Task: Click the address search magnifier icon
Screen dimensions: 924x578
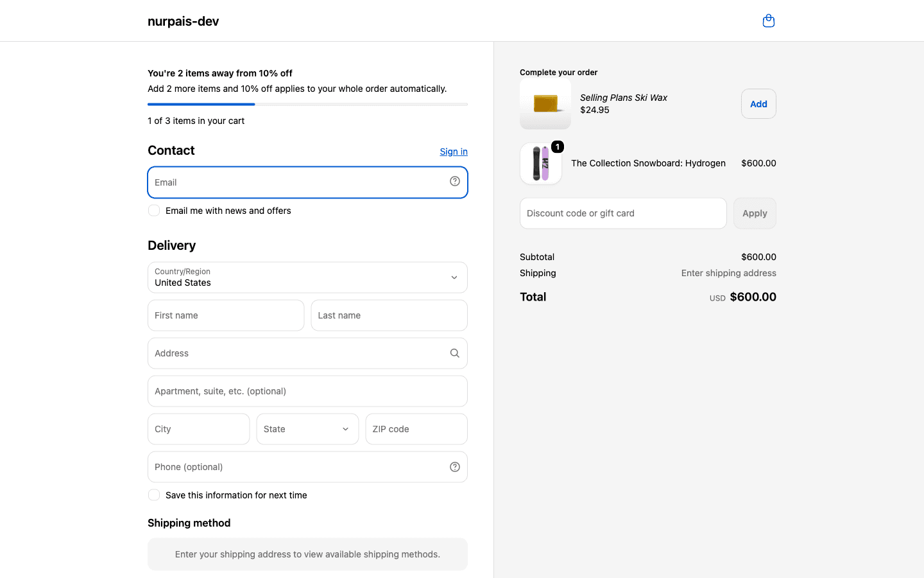Action: [x=455, y=353]
